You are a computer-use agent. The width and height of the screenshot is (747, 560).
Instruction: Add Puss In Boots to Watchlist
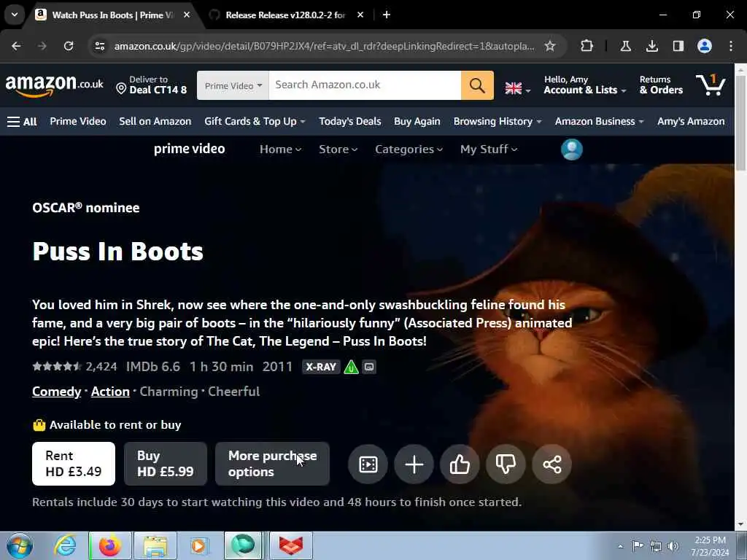(x=414, y=464)
